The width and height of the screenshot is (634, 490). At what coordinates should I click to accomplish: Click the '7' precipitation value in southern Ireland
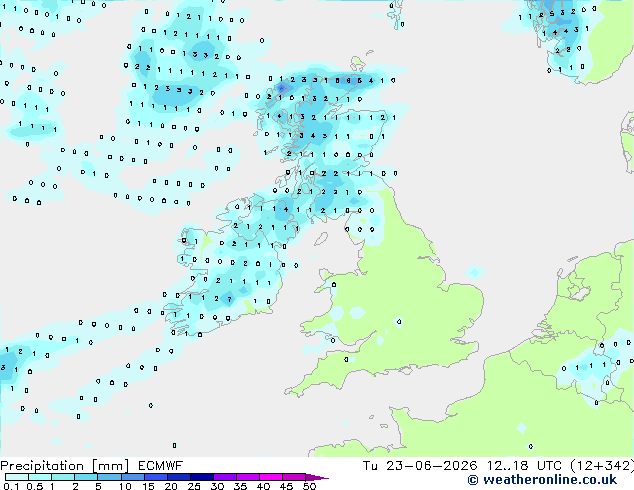[x=230, y=300]
